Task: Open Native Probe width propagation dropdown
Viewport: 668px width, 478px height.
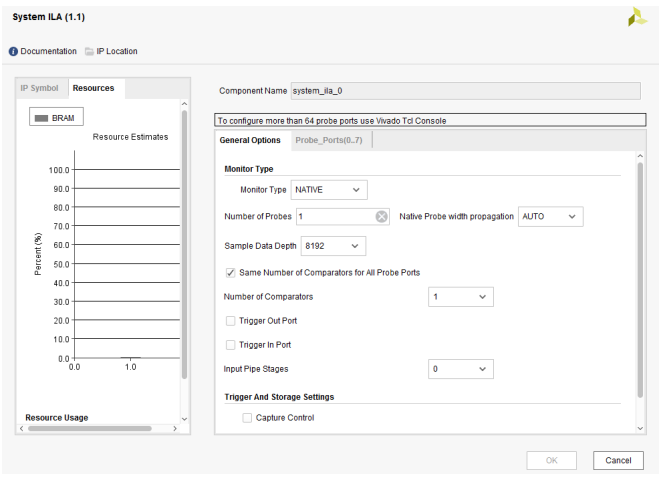Action: pos(550,217)
